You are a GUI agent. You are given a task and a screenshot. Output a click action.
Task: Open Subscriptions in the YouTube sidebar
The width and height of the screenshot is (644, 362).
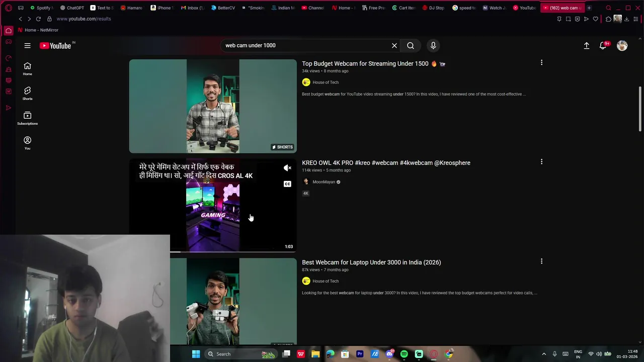click(x=27, y=118)
